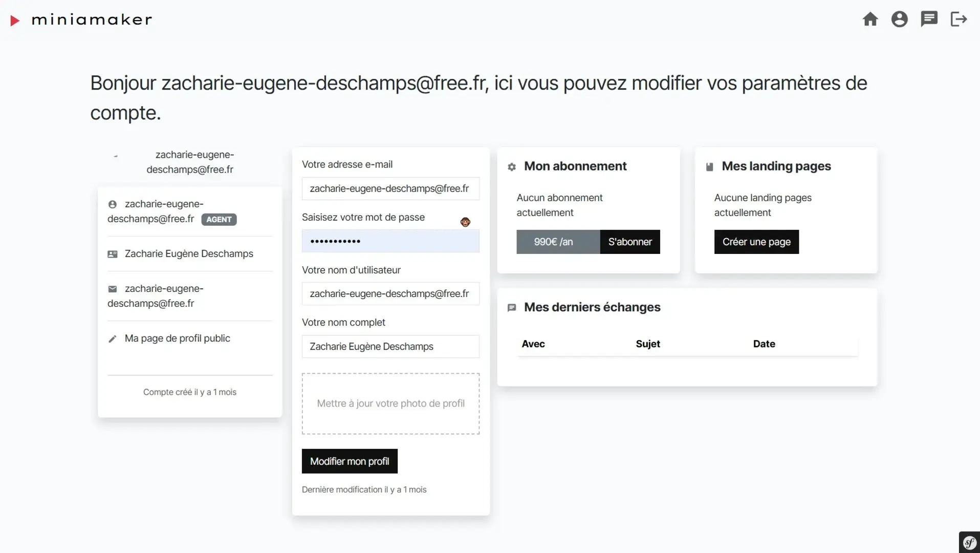980x553 pixels.
Task: Focus the Votre nom d'utilisateur field
Action: pos(390,294)
